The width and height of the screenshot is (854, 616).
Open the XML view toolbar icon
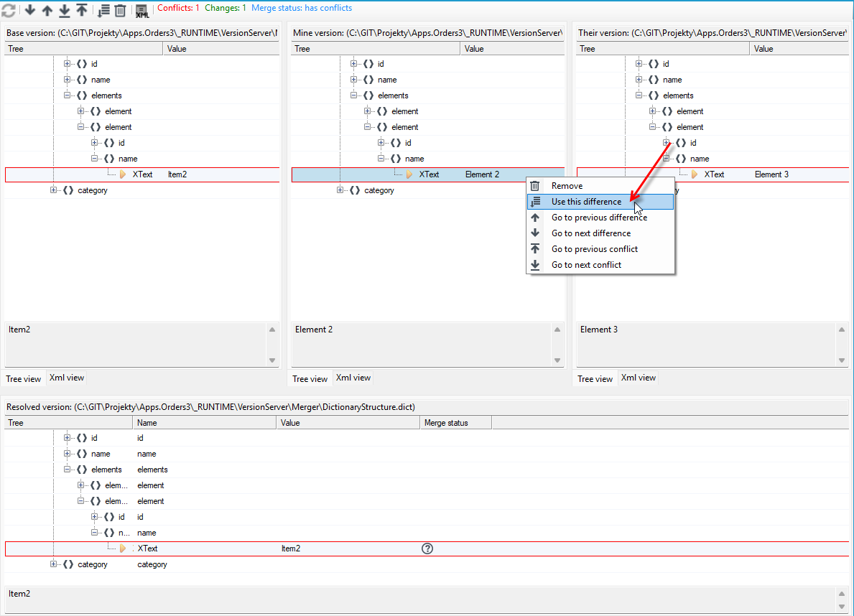(x=141, y=10)
